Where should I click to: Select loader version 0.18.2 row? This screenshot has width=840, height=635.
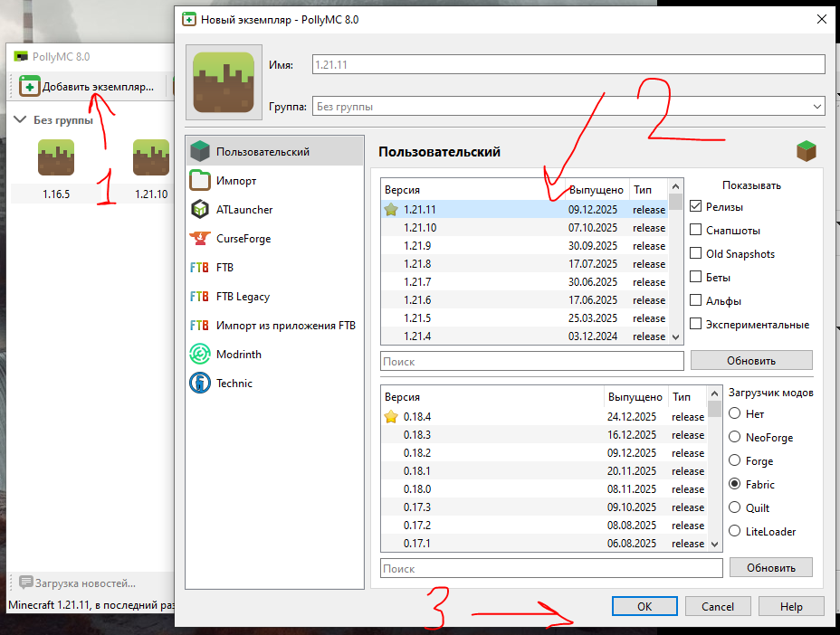[544, 453]
